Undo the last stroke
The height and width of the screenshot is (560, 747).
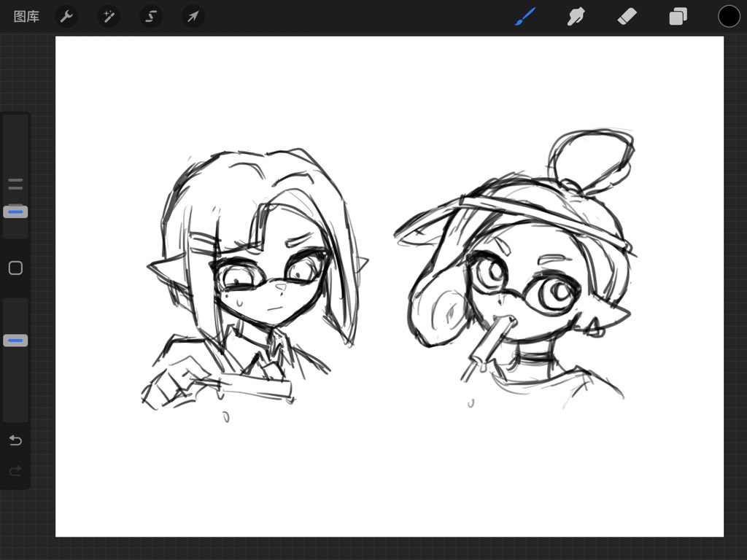pos(15,440)
